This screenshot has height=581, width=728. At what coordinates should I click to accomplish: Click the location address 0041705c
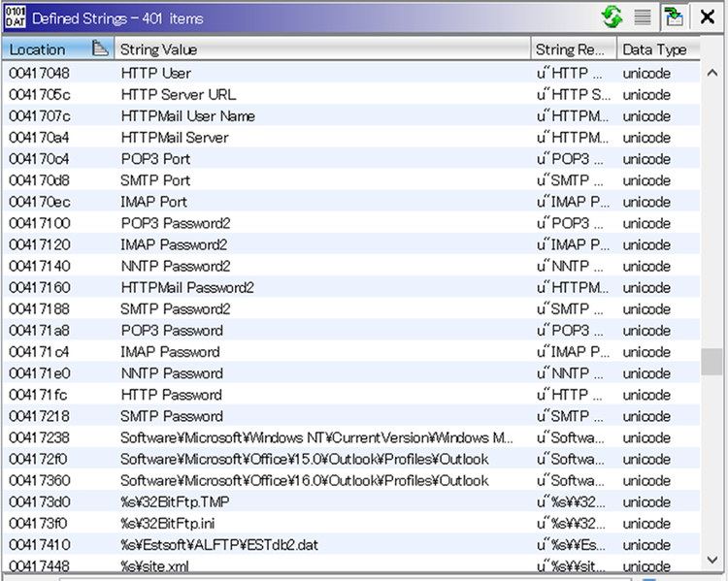tap(40, 95)
